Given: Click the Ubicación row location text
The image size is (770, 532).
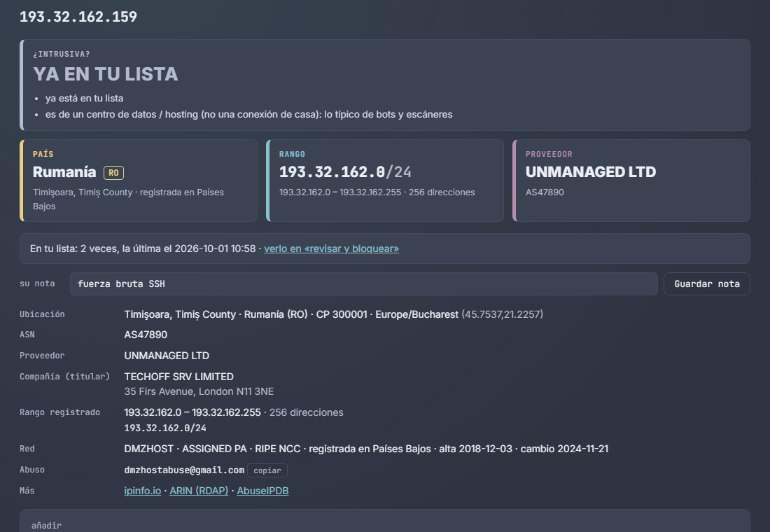Looking at the screenshot, I should (x=333, y=314).
